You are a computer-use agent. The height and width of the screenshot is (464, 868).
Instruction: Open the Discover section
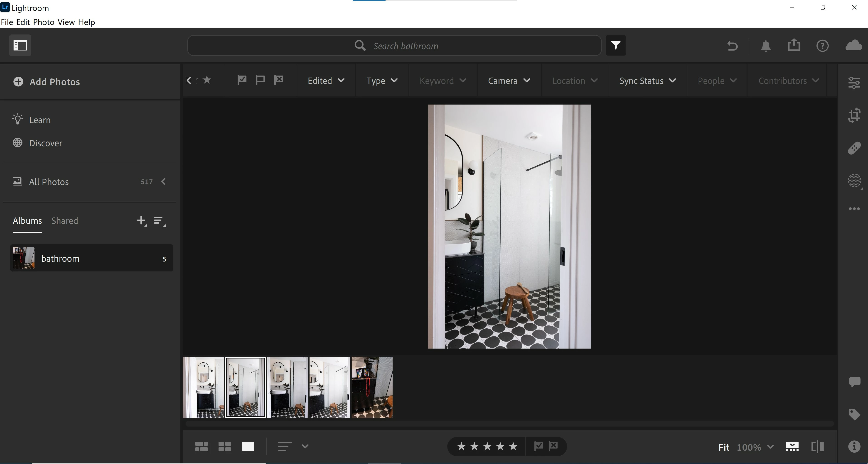45,143
